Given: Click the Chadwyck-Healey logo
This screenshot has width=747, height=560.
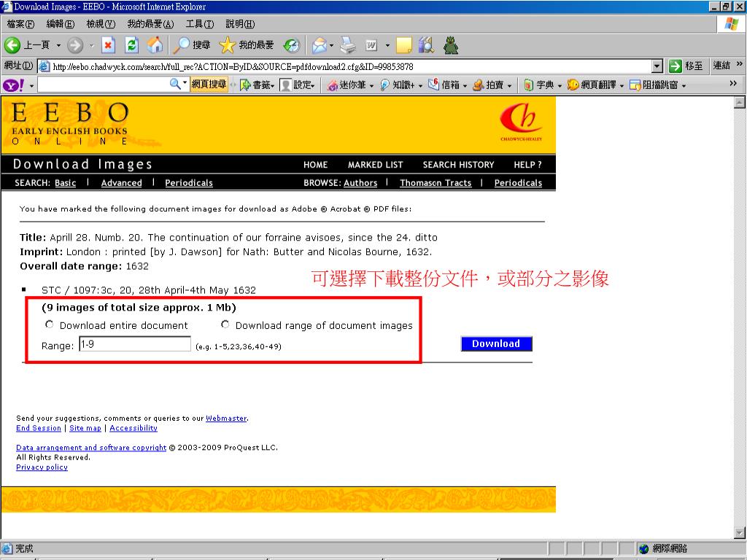Looking at the screenshot, I should click(x=521, y=122).
